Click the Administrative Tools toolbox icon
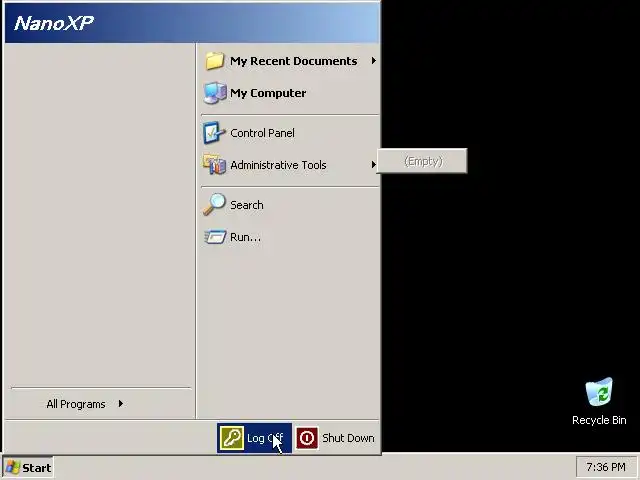This screenshot has width=640, height=480. [x=214, y=164]
